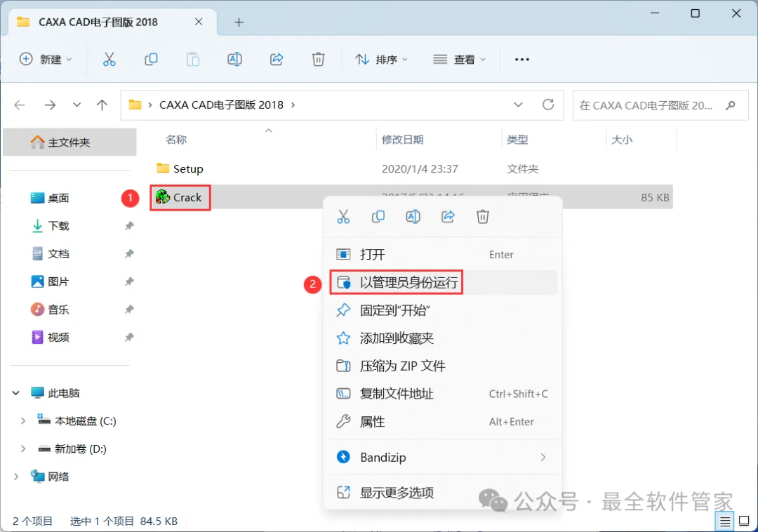Viewport: 758px width, 532px height.
Task: Click the cut icon in the top toolbar
Action: click(x=109, y=60)
